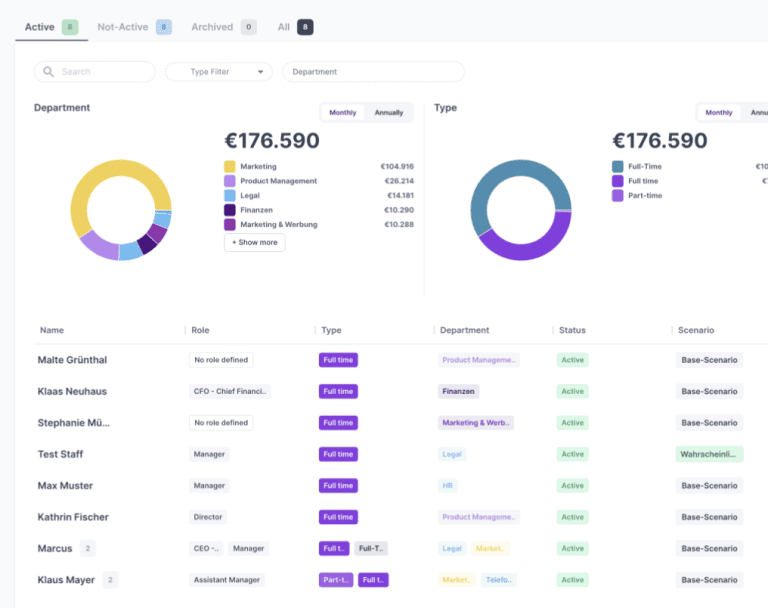Image resolution: width=768 pixels, height=608 pixels.
Task: Click the Department filter field
Action: click(373, 72)
